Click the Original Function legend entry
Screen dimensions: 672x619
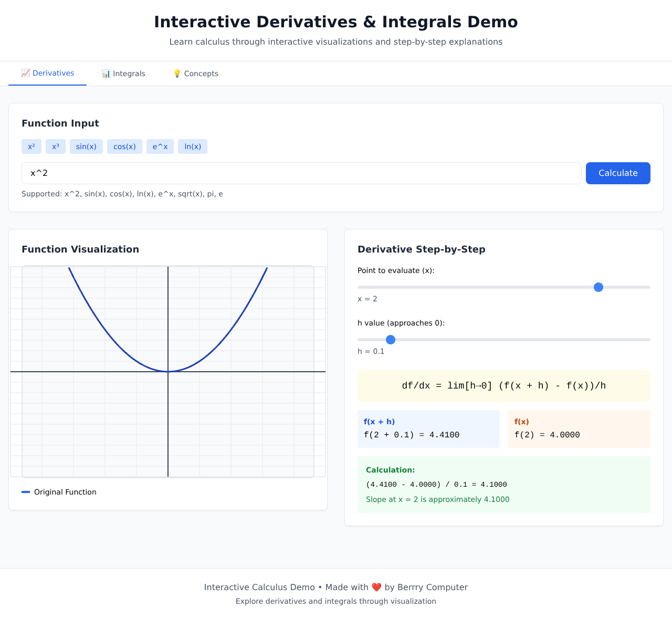pyautogui.click(x=59, y=492)
